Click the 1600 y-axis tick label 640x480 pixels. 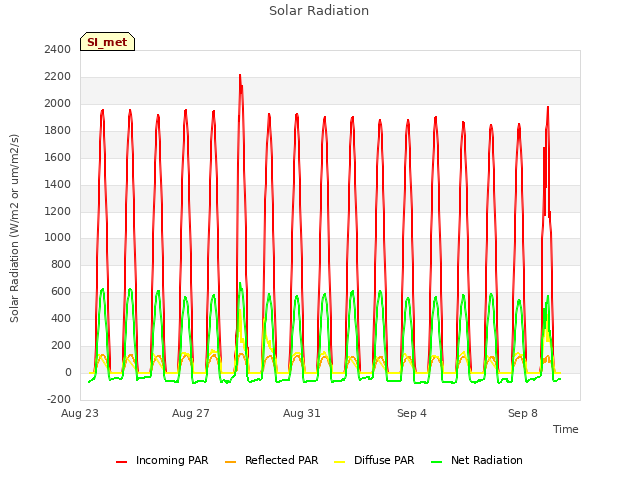(58, 158)
